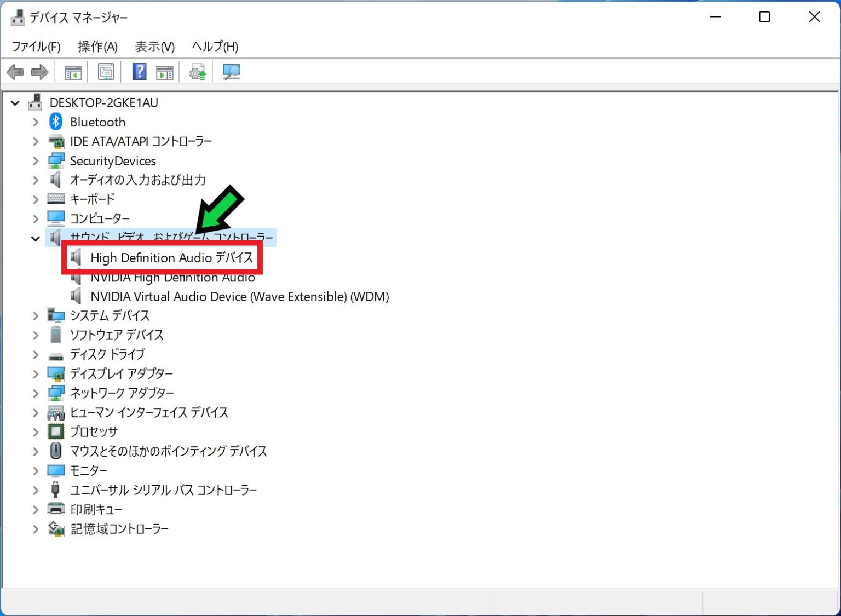The image size is (841, 616).
Task: Scan for hardware changes via monitor icon
Action: (x=231, y=72)
